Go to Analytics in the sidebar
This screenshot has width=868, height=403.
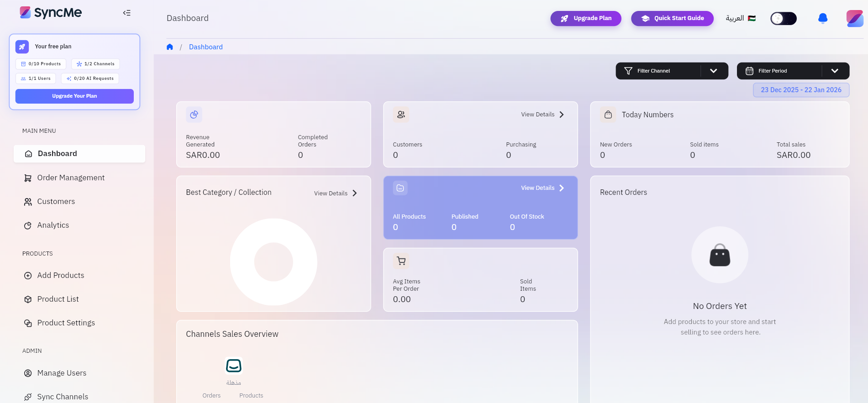53,225
